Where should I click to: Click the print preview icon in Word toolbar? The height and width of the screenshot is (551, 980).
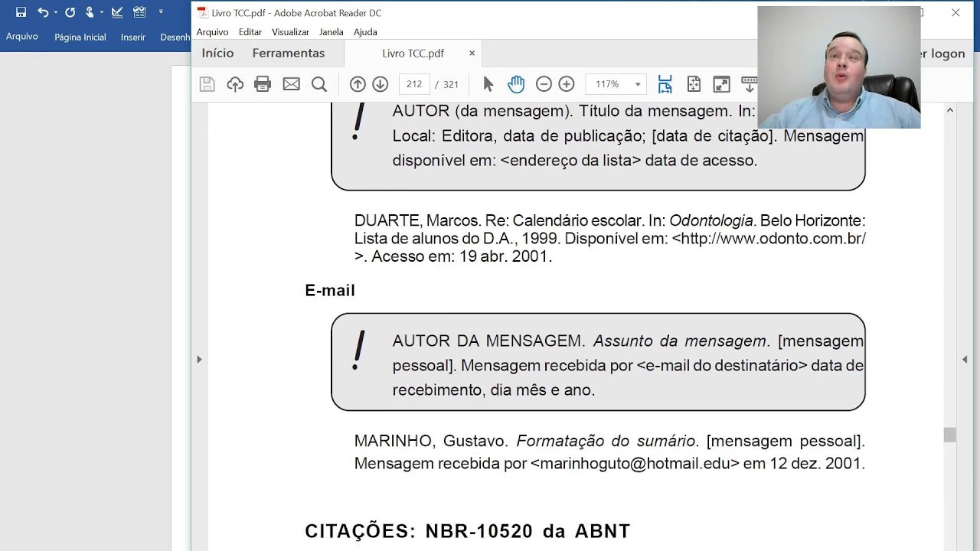tap(139, 12)
